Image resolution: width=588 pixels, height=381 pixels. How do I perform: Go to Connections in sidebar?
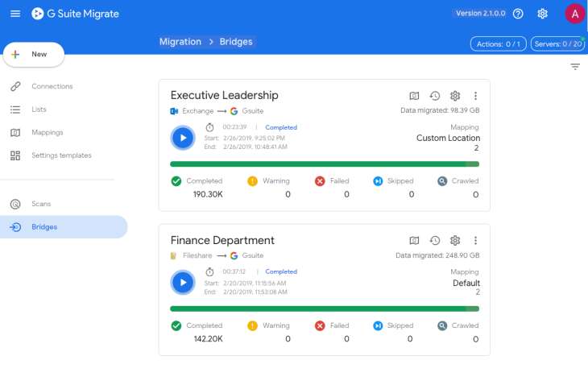(x=52, y=86)
